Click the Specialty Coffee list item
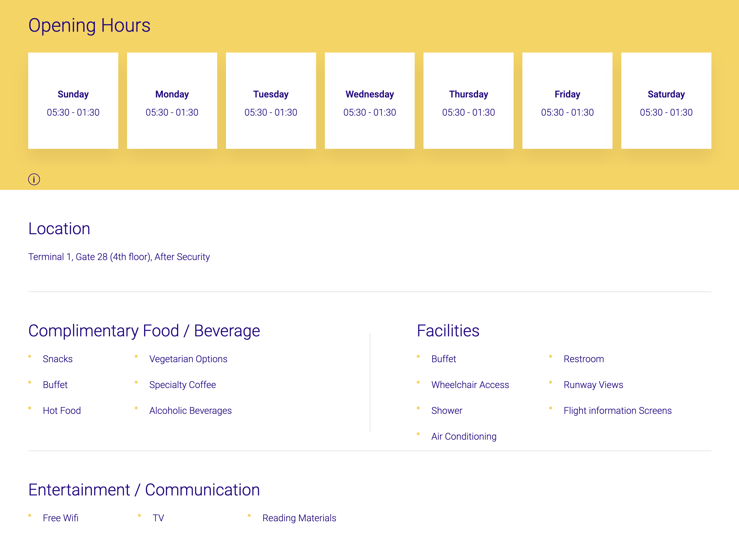The width and height of the screenshot is (739, 560). [x=183, y=385]
